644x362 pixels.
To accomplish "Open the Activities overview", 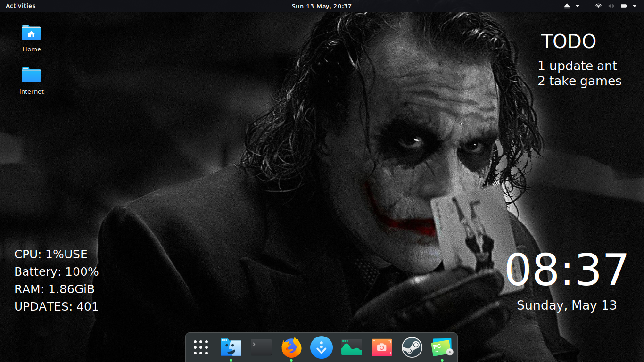I will pyautogui.click(x=20, y=6).
